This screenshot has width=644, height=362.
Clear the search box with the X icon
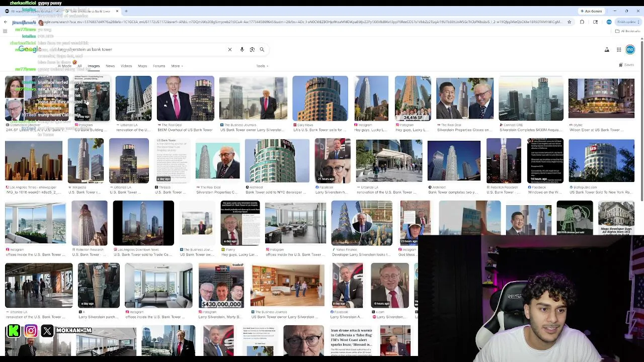point(230,49)
